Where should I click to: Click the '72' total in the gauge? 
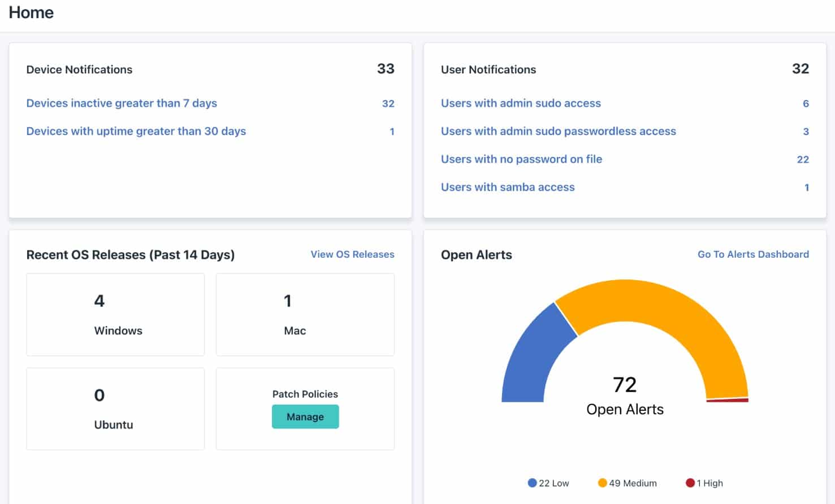pyautogui.click(x=625, y=385)
